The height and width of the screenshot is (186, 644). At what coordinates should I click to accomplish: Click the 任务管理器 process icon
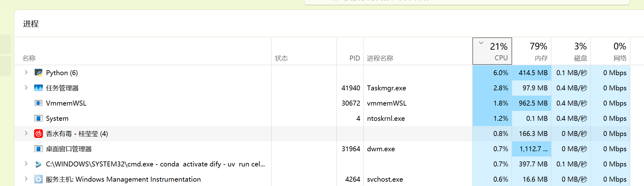pyautogui.click(x=39, y=88)
